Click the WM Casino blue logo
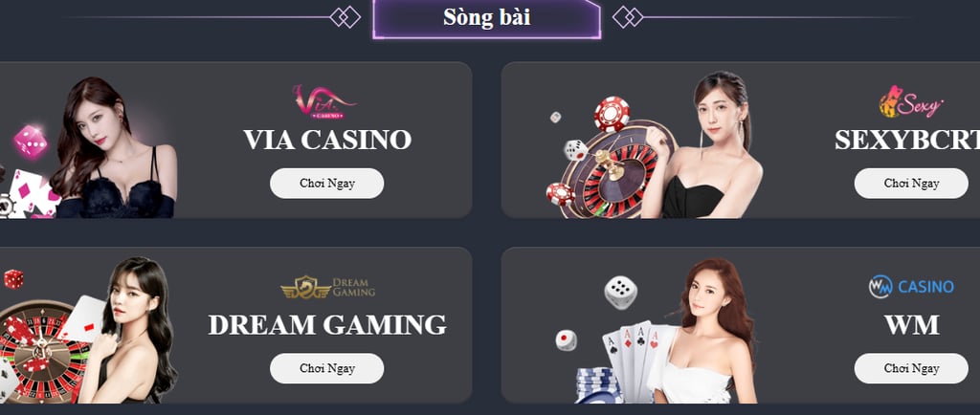This screenshot has width=980, height=415. [911, 287]
